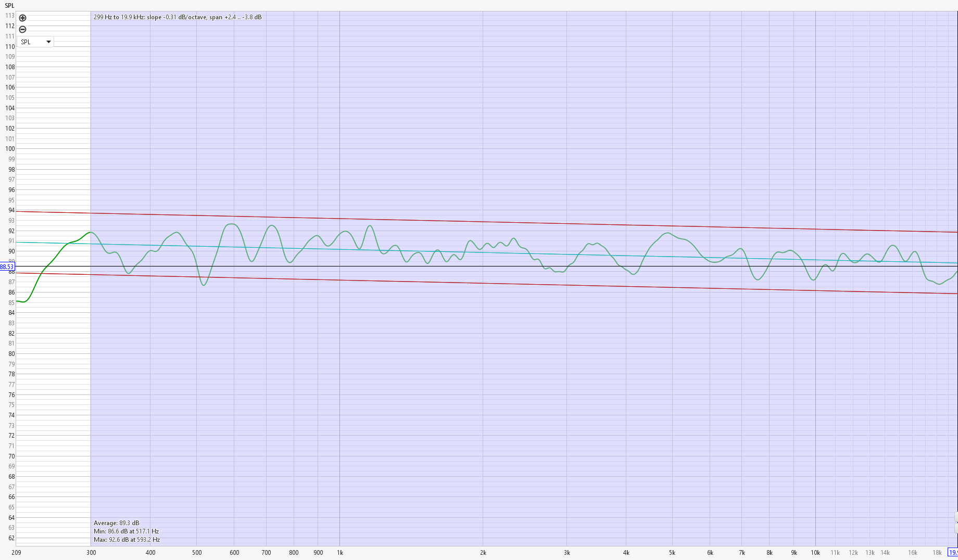Click the slope and span summary text

pos(178,17)
